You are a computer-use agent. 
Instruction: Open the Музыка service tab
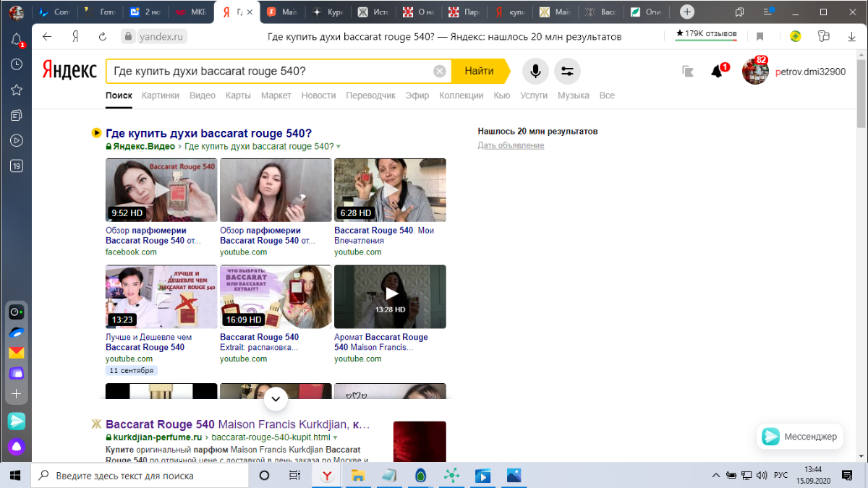coord(574,95)
